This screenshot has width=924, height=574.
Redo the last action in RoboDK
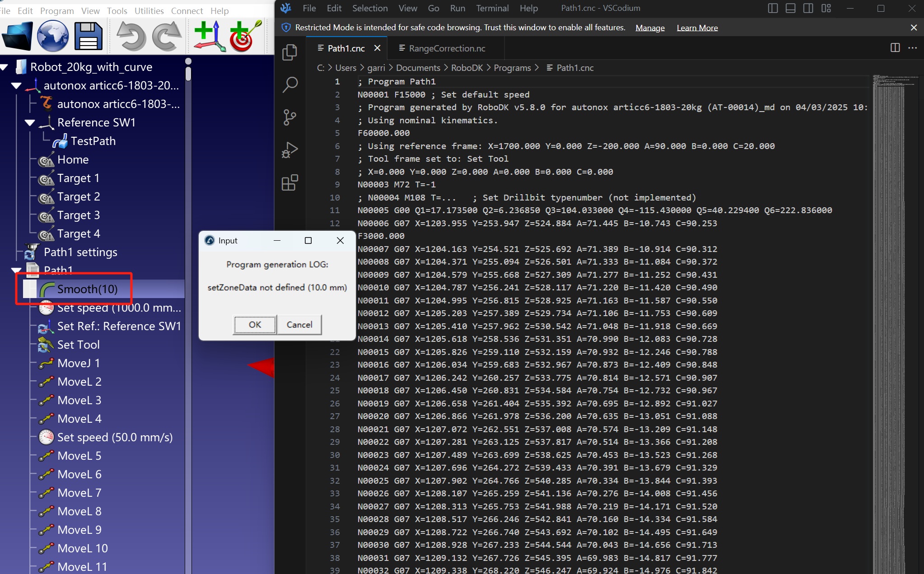[x=167, y=37]
